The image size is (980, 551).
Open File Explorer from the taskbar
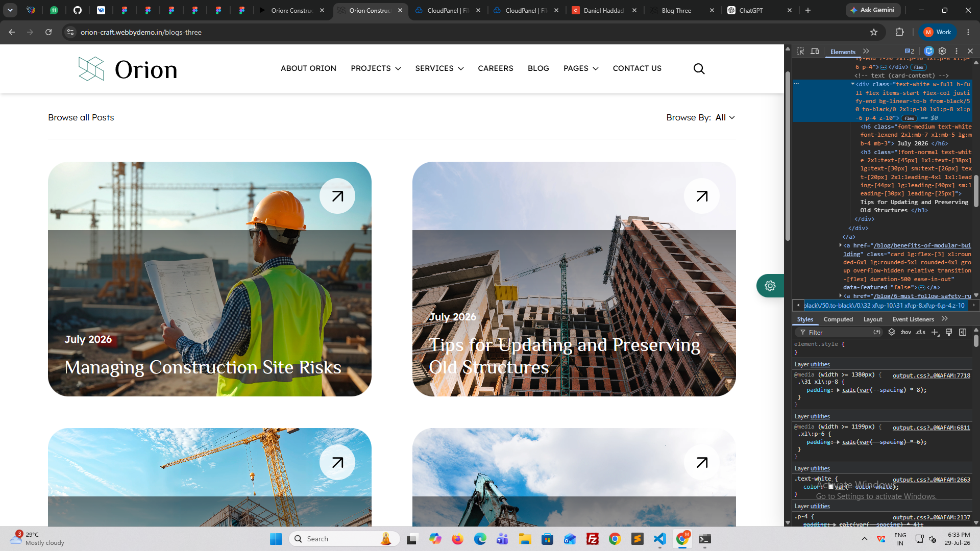click(525, 539)
